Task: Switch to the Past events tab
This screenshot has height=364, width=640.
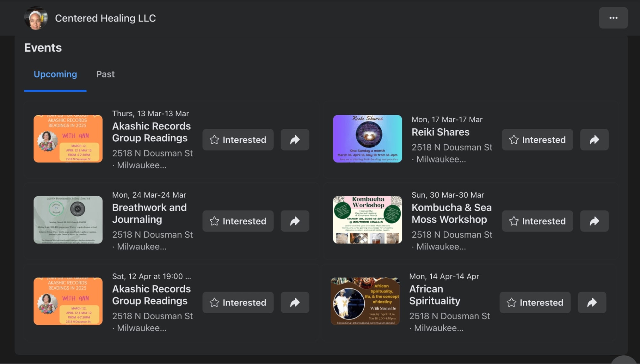Action: (x=105, y=74)
